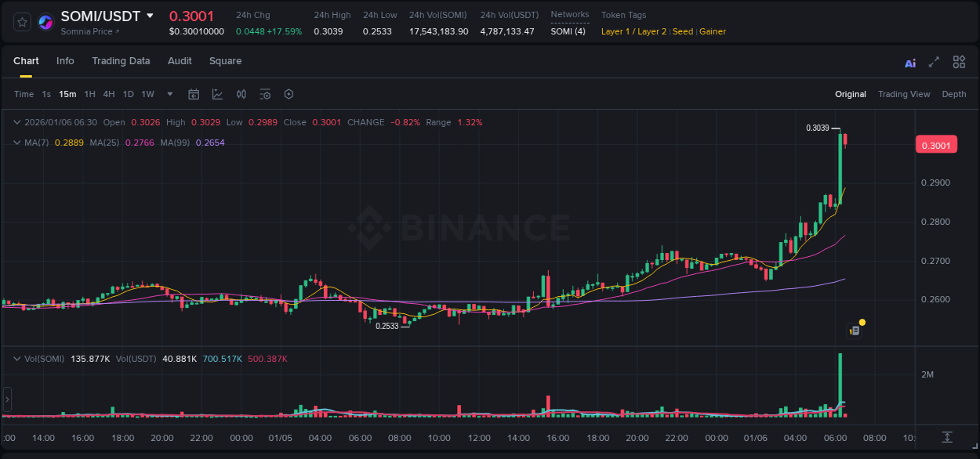Viewport: 980px width, 459px height.
Task: Collapse the OHLC info row chevron
Action: (16, 122)
